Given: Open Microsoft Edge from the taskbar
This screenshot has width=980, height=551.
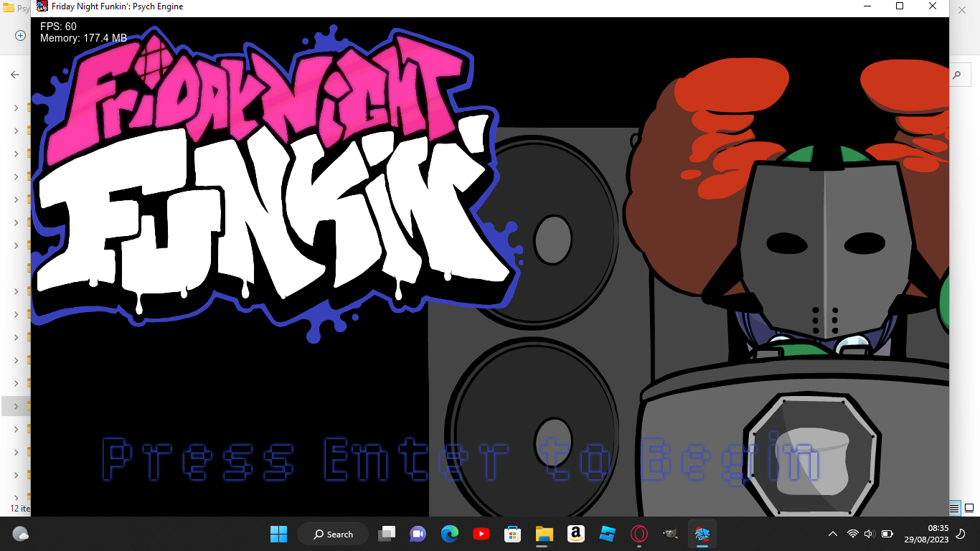Looking at the screenshot, I should point(449,534).
